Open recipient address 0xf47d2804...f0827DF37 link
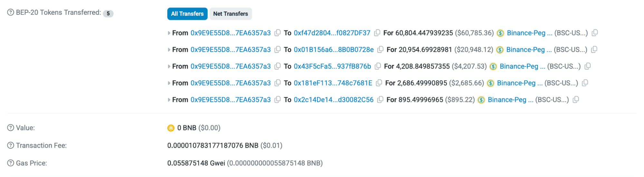Screen dimensions: 644x177 tap(332, 33)
